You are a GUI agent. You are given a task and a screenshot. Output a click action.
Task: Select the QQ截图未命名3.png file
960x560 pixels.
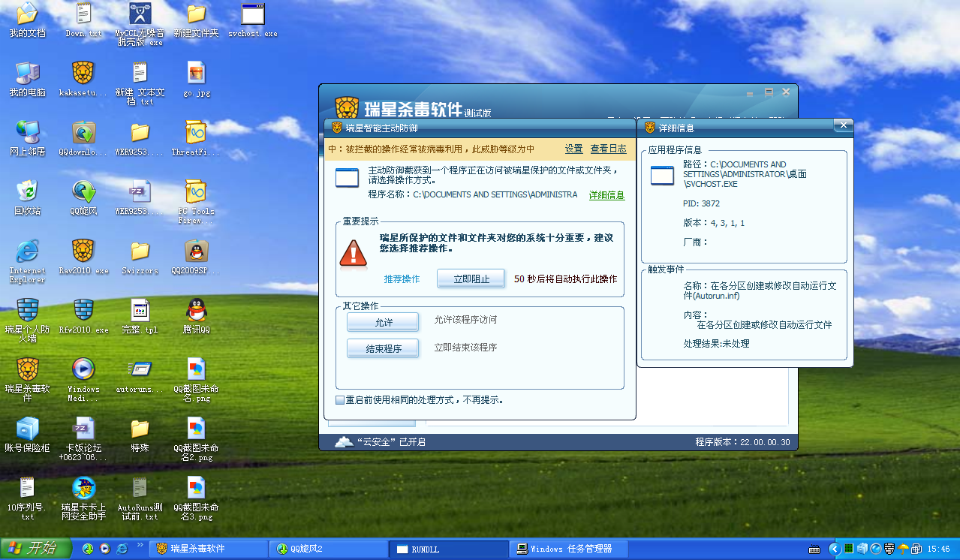click(197, 498)
